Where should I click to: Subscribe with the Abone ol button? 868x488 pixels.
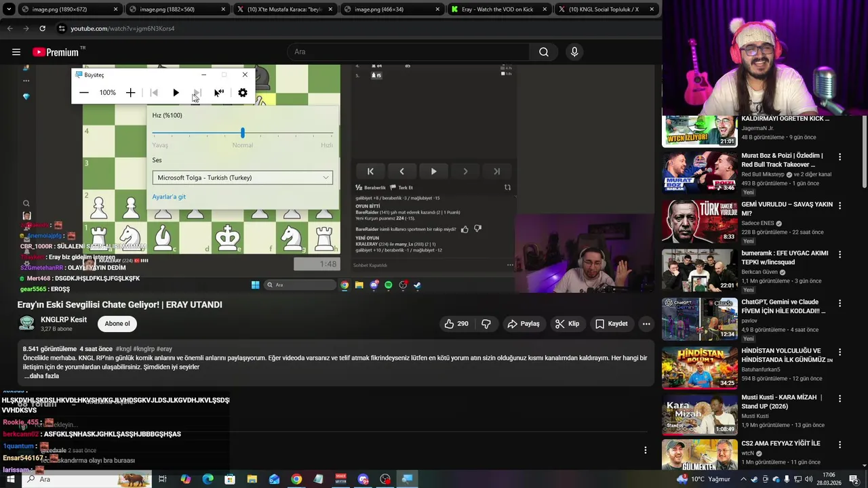point(117,323)
